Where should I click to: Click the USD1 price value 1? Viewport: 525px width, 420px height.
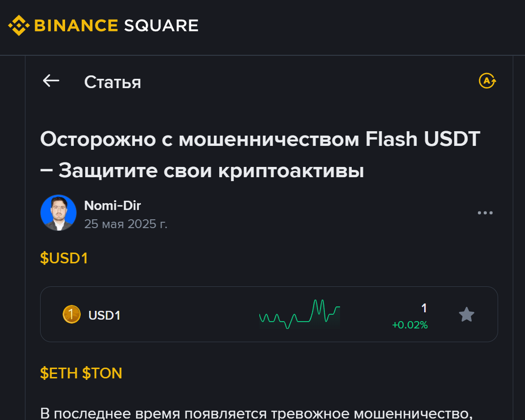424,308
